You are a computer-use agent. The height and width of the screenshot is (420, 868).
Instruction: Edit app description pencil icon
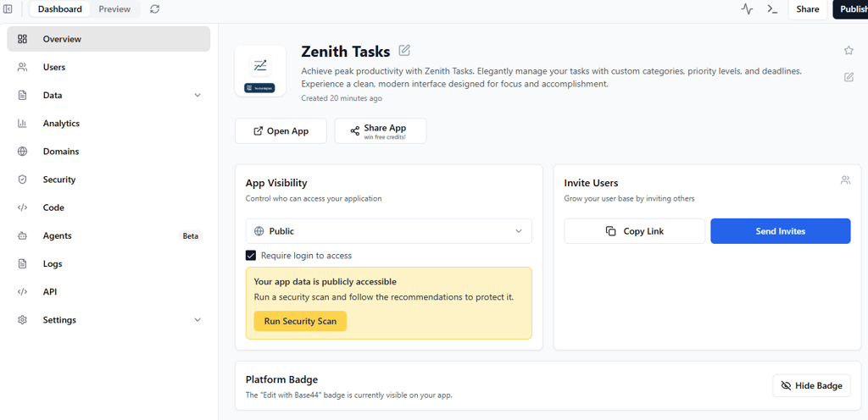coord(849,77)
